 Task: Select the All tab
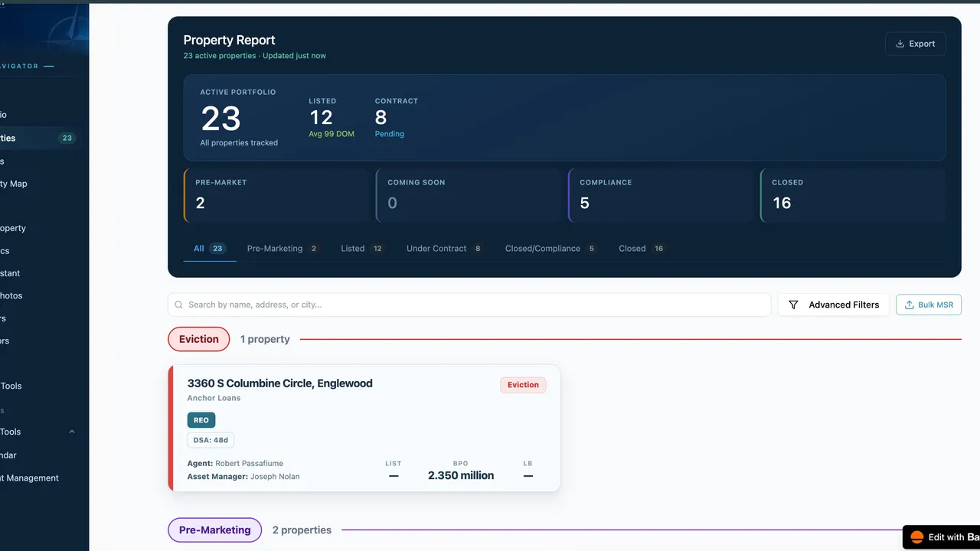(210, 249)
